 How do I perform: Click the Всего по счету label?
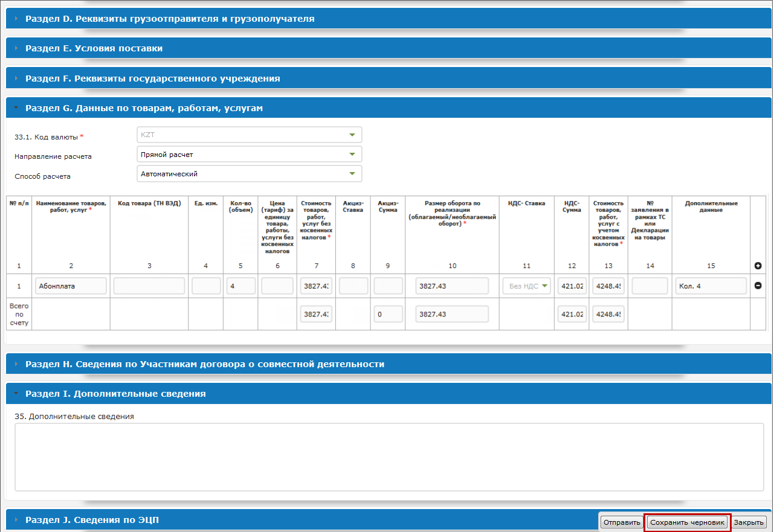click(19, 315)
